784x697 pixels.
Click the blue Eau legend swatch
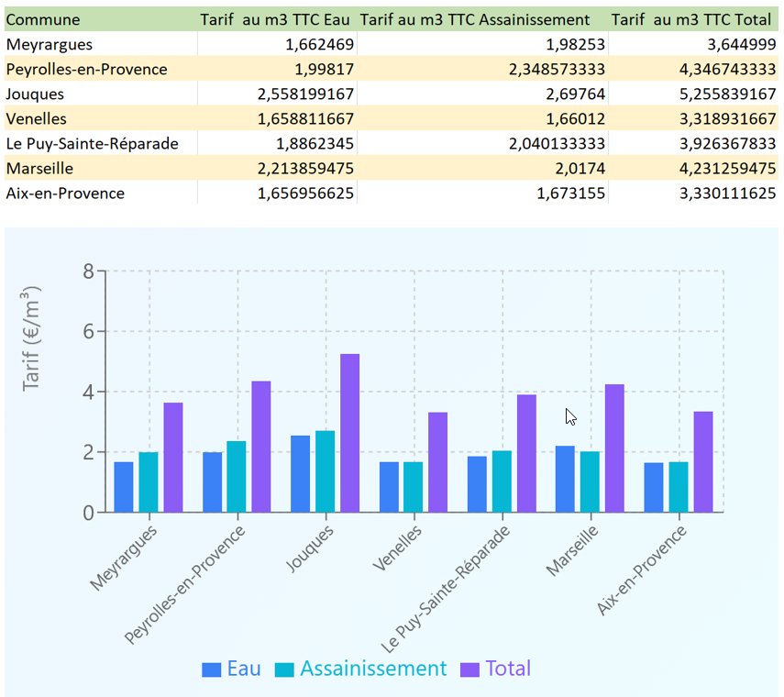coord(212,669)
